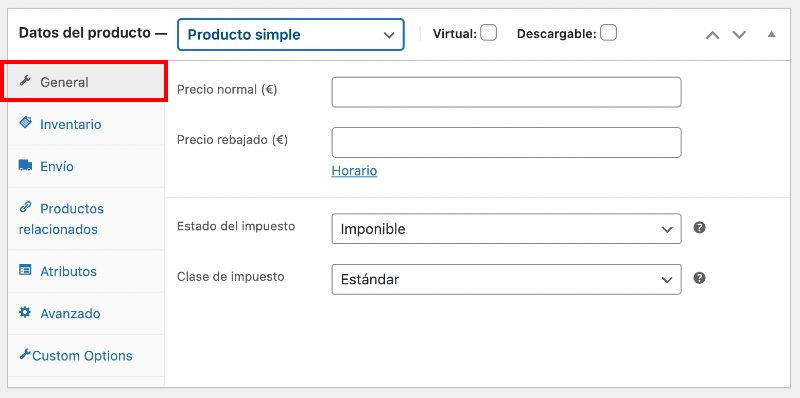Click the Virtual label text
The width and height of the screenshot is (800, 398).
[455, 34]
